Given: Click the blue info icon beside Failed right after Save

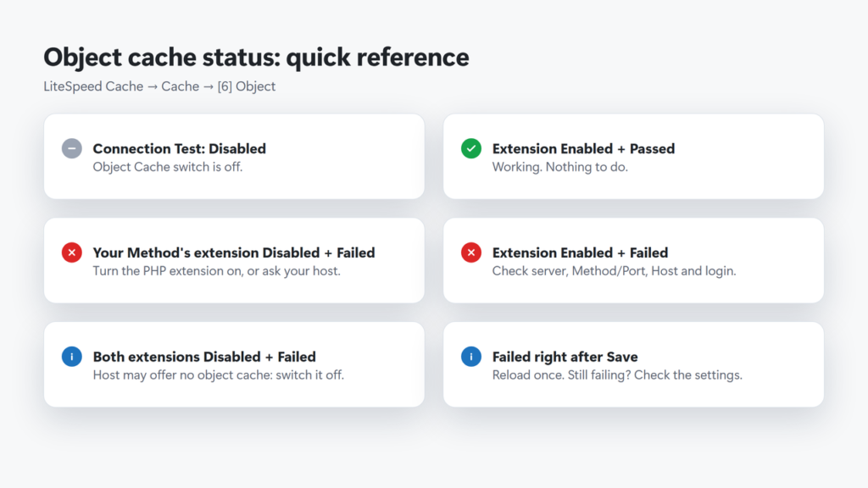Looking at the screenshot, I should (x=471, y=357).
